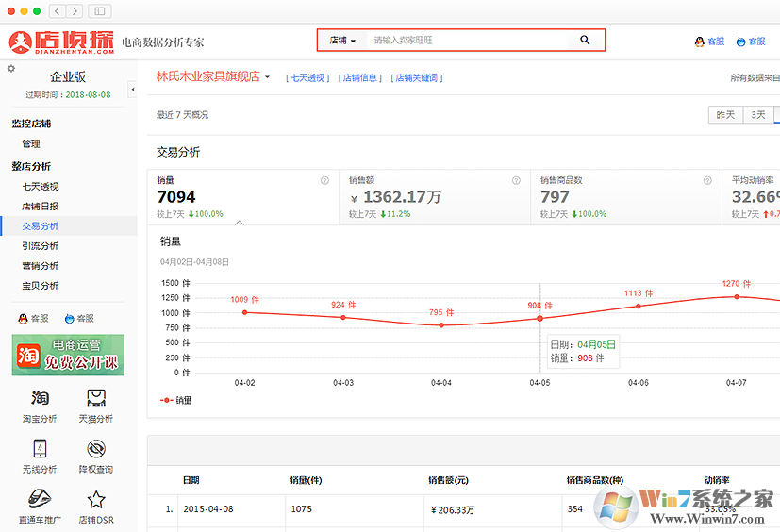The image size is (780, 532).
Task: Toggle 销量 series in chart legend
Action: tap(175, 400)
